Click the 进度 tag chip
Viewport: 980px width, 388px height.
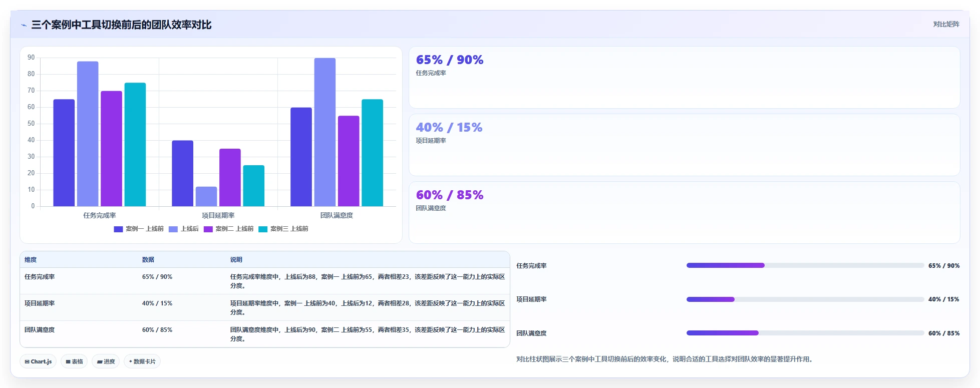tap(106, 361)
